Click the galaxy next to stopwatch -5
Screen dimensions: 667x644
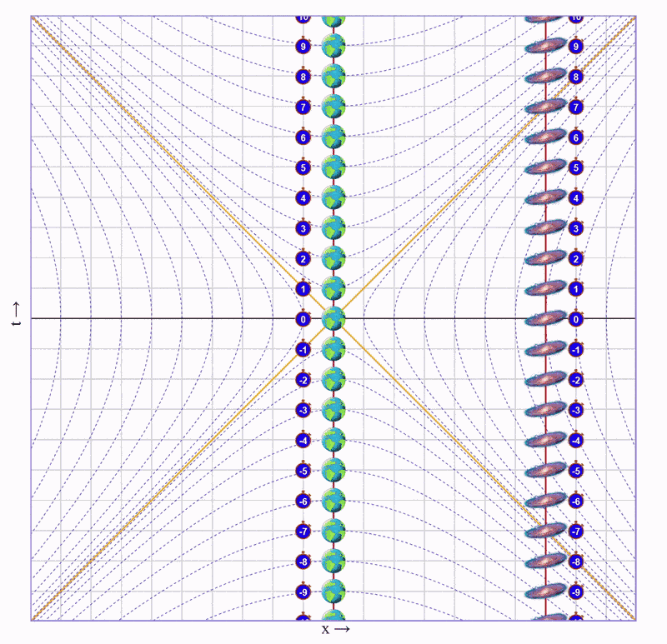(545, 470)
